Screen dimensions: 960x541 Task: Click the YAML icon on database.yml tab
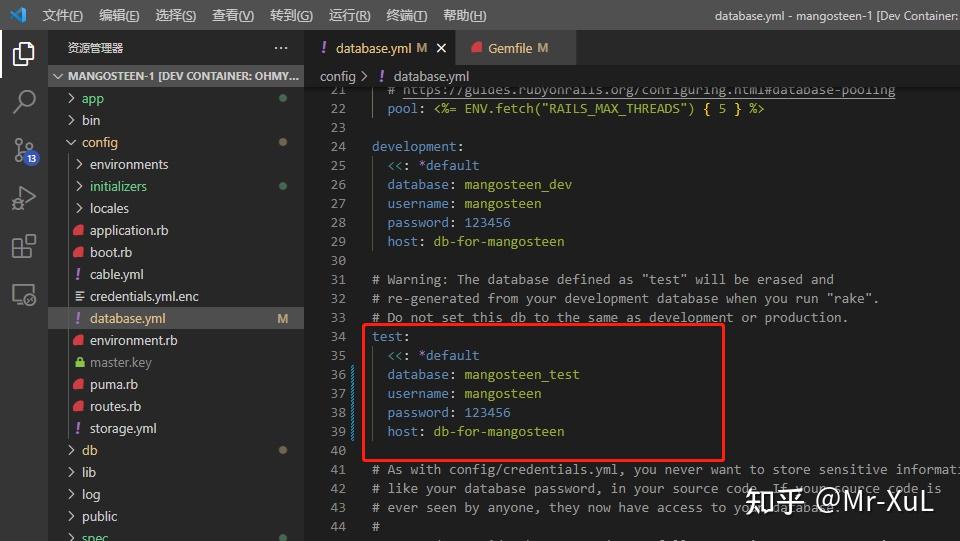click(x=323, y=48)
